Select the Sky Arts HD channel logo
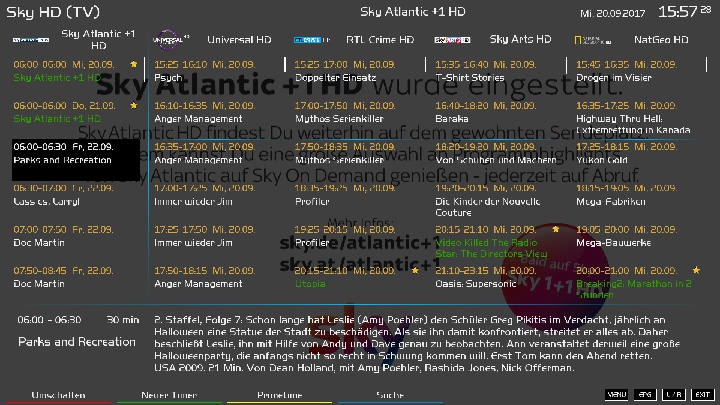Viewport: 720px width, 405px height. (x=452, y=40)
